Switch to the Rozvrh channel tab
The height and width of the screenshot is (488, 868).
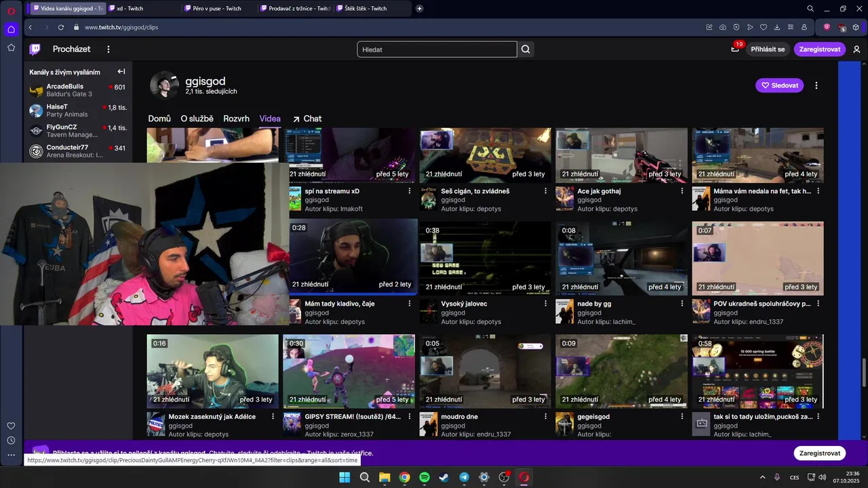coord(236,119)
